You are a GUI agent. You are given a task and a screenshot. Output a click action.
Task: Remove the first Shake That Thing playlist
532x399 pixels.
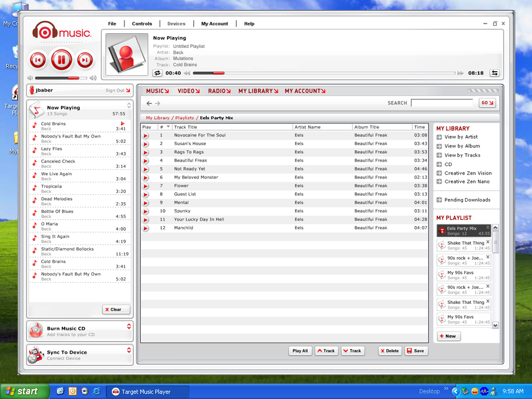click(487, 242)
